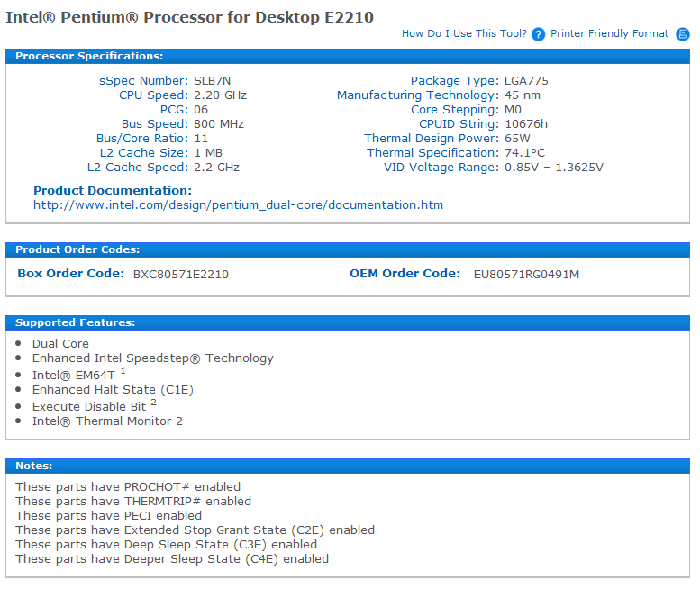
Task: Click the Dual Core feature item
Action: 60,344
